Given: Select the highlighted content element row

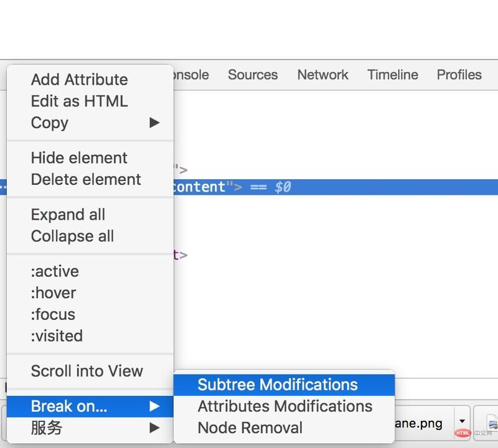Looking at the screenshot, I should [336, 187].
